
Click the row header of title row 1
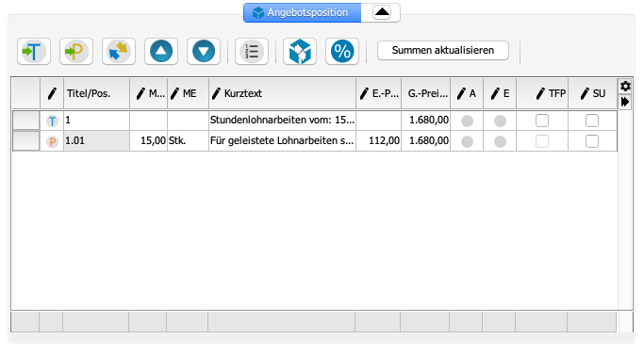point(26,121)
